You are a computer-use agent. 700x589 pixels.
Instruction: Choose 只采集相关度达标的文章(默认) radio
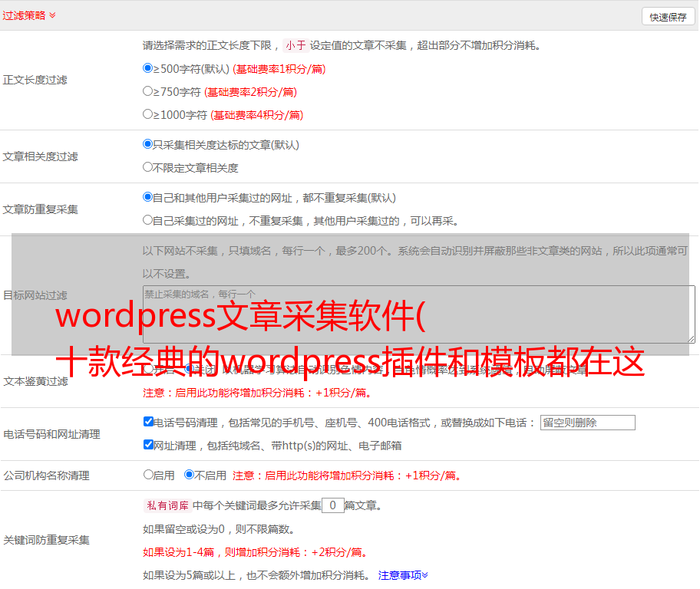point(147,144)
